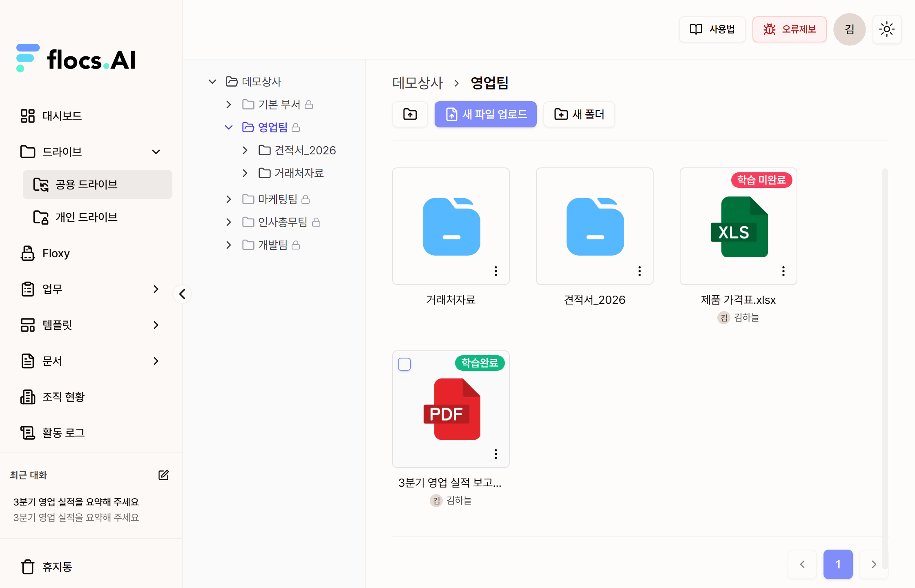
Task: Open the 김 user avatar menu
Action: coord(850,29)
